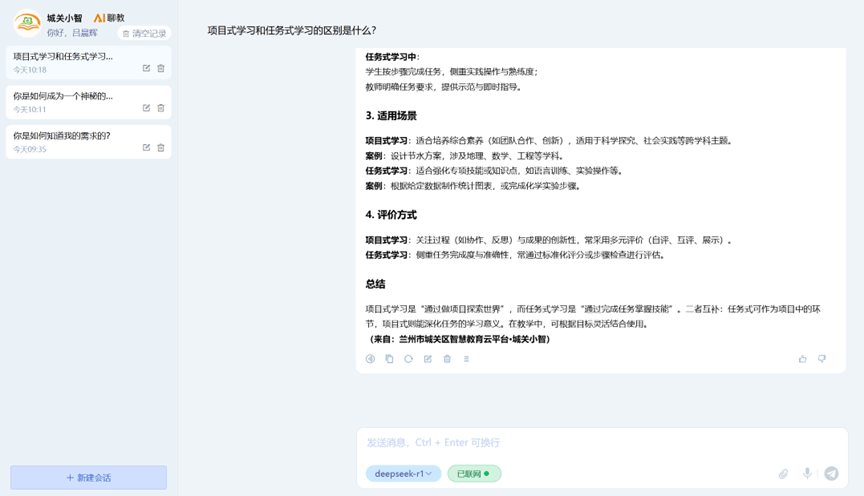This screenshot has width=864, height=496.
Task: Click the attachment paperclip icon
Action: tap(784, 474)
